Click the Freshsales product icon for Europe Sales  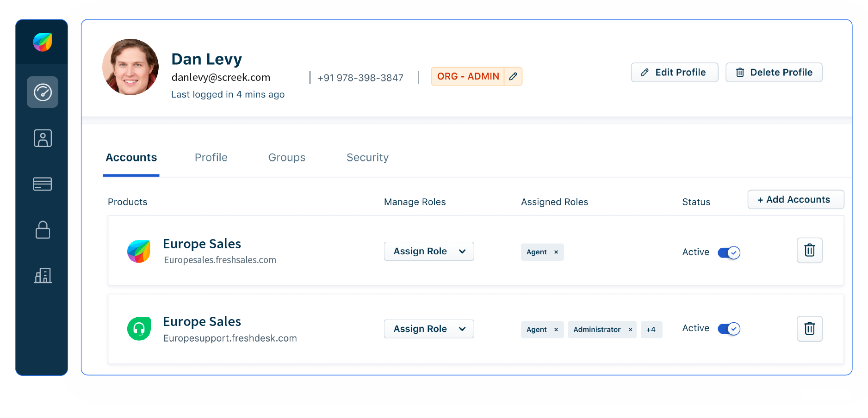[139, 251]
